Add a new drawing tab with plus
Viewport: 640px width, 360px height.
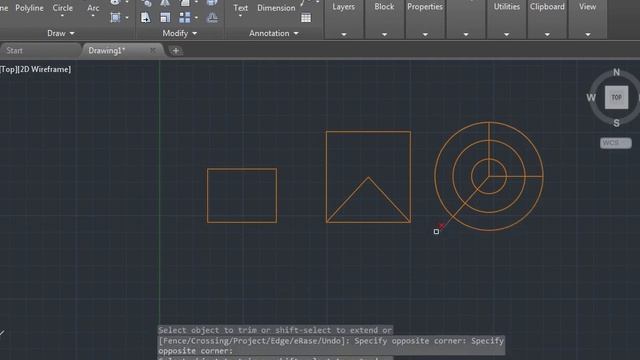(176, 51)
